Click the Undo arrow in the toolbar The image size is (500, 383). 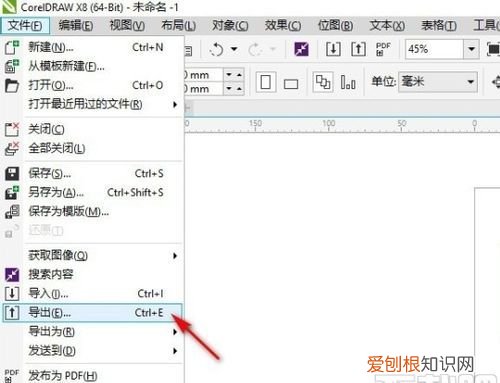pyautogui.click(x=216, y=50)
